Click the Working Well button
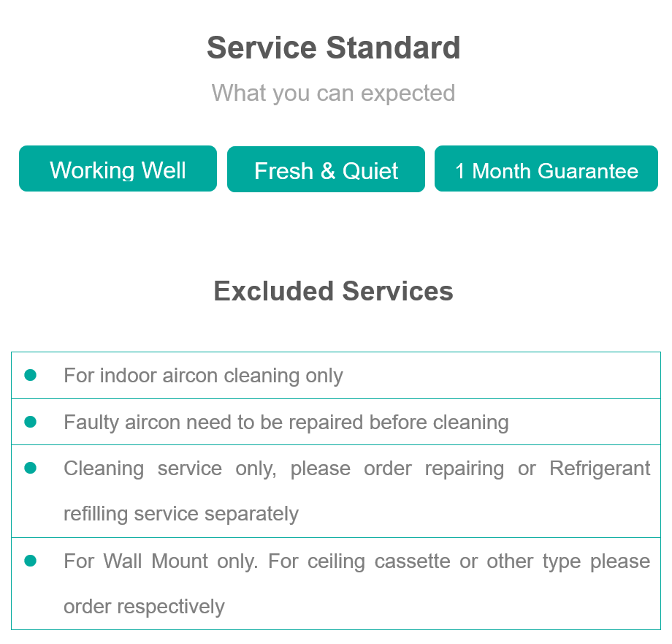 [x=118, y=169]
